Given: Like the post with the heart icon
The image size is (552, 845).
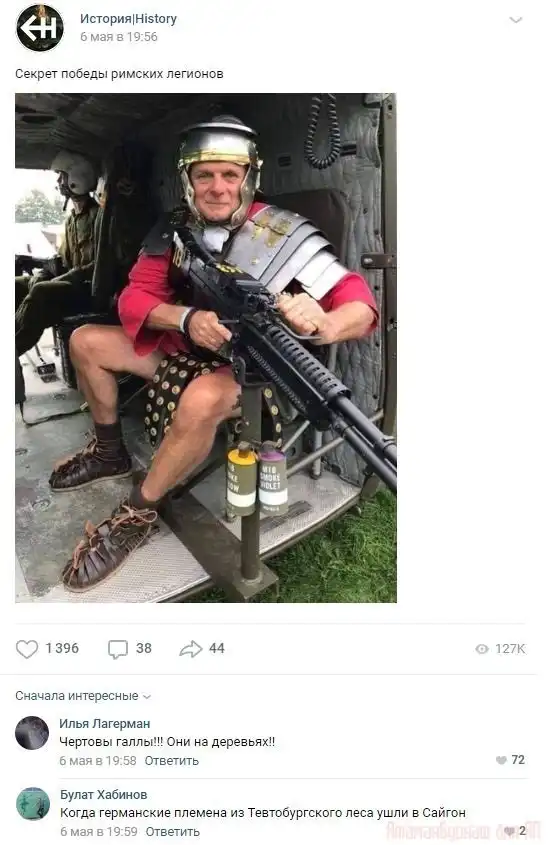Looking at the screenshot, I should coord(26,649).
